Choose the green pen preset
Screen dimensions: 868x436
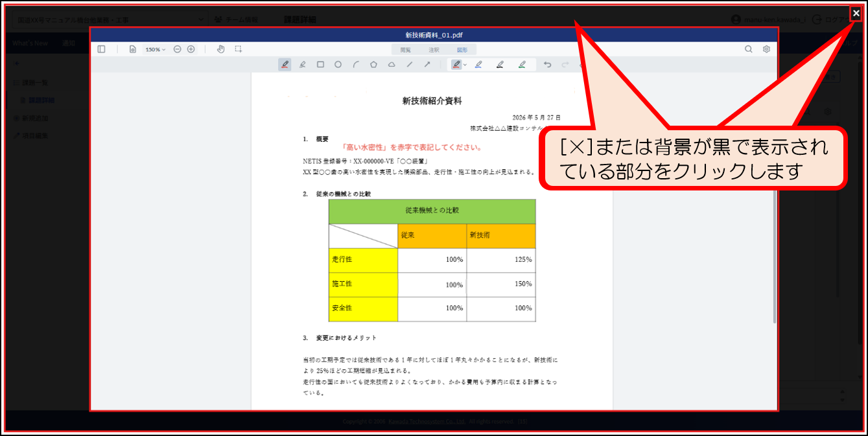(x=522, y=65)
